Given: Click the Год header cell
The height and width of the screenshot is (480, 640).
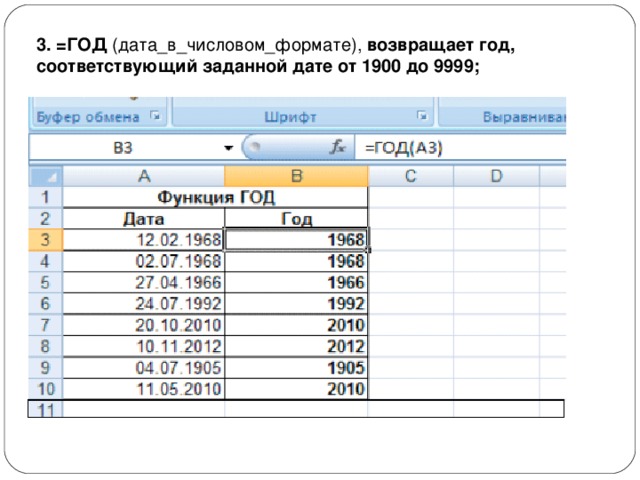Looking at the screenshot, I should pyautogui.click(x=296, y=219).
